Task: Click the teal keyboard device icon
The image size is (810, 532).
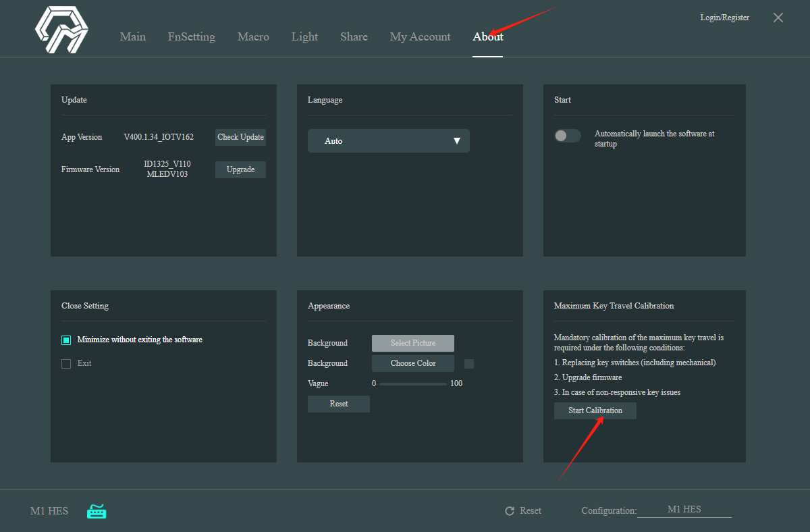Action: point(97,512)
